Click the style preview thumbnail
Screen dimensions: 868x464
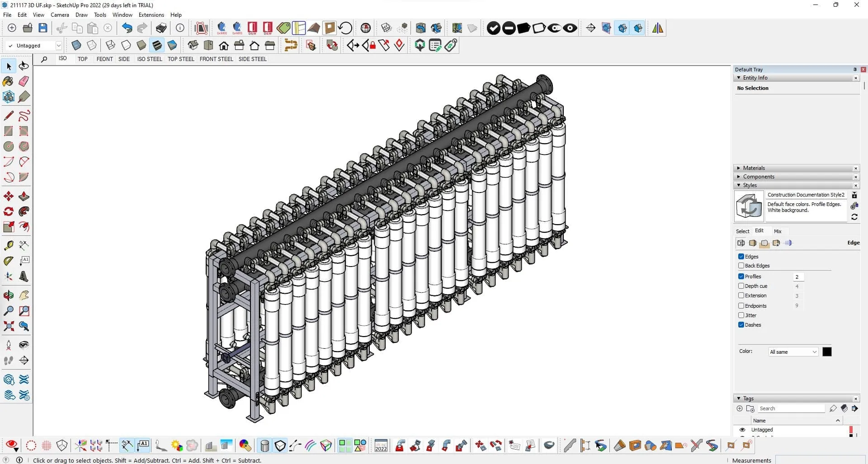[x=749, y=206]
